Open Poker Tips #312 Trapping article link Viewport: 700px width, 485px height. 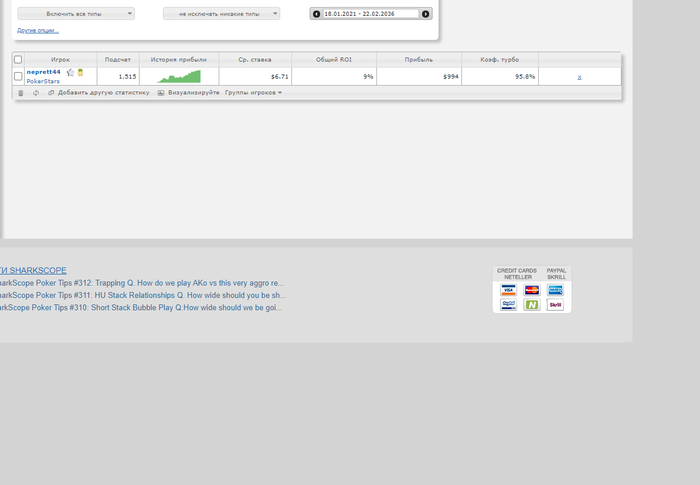[x=142, y=283]
